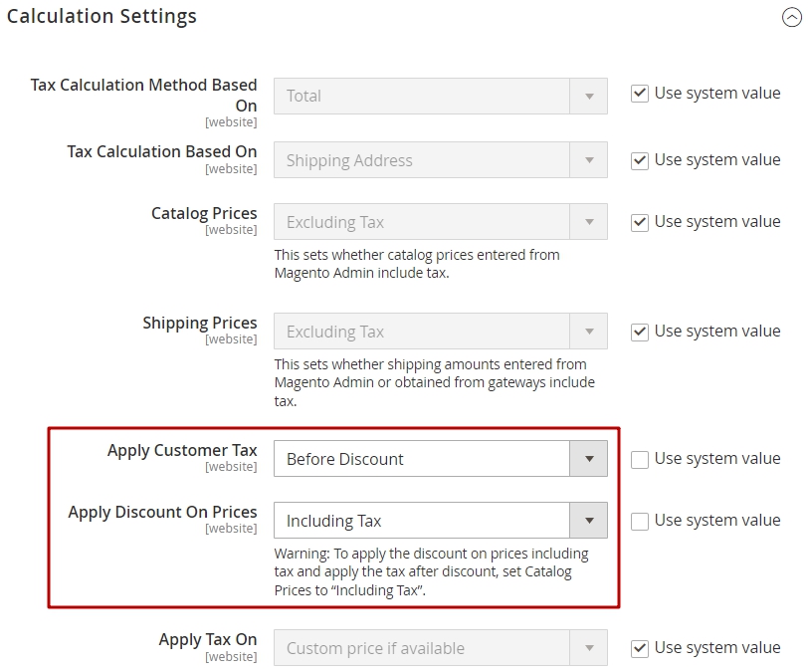Uncheck system value for Tax Calculation Method
This screenshot has width=808, height=672.
640,94
